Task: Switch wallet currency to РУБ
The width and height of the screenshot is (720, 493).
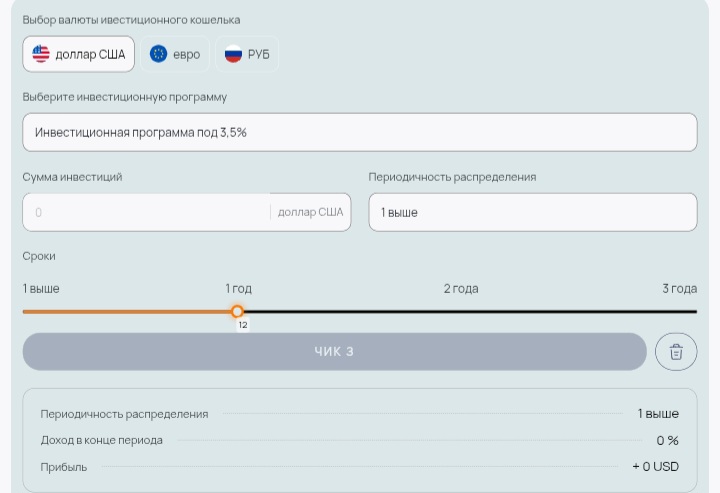Action: (247, 54)
